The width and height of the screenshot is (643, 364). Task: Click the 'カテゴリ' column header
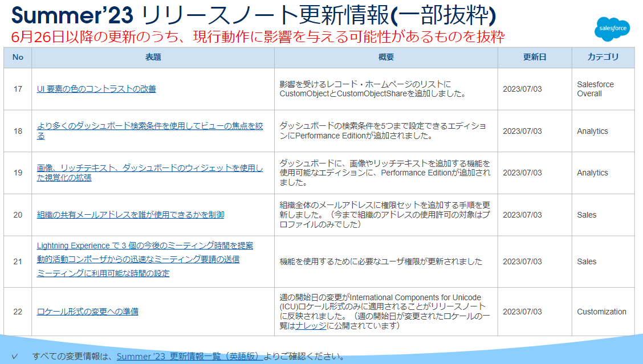point(603,58)
